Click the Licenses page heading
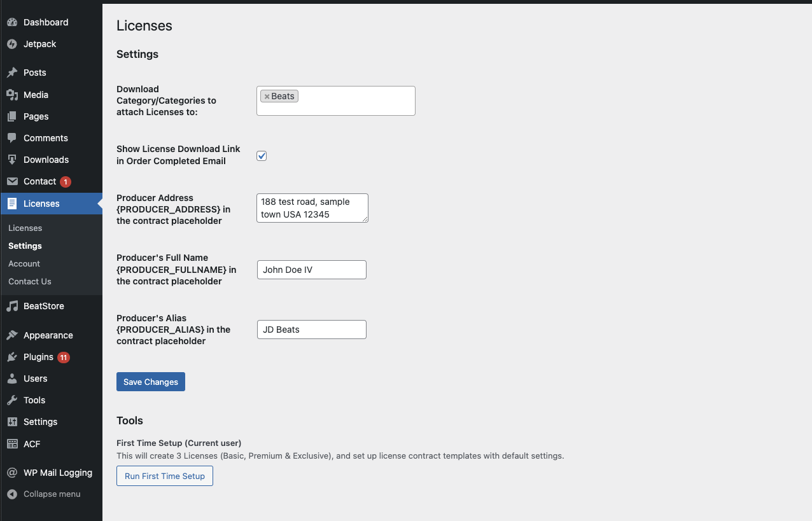Screen dimensions: 812x521 point(144,26)
